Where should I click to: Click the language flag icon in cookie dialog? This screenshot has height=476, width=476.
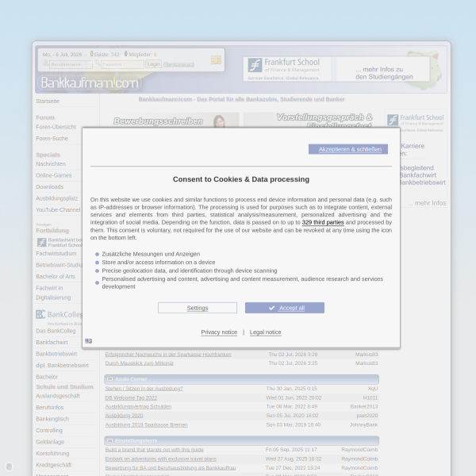(x=88, y=341)
